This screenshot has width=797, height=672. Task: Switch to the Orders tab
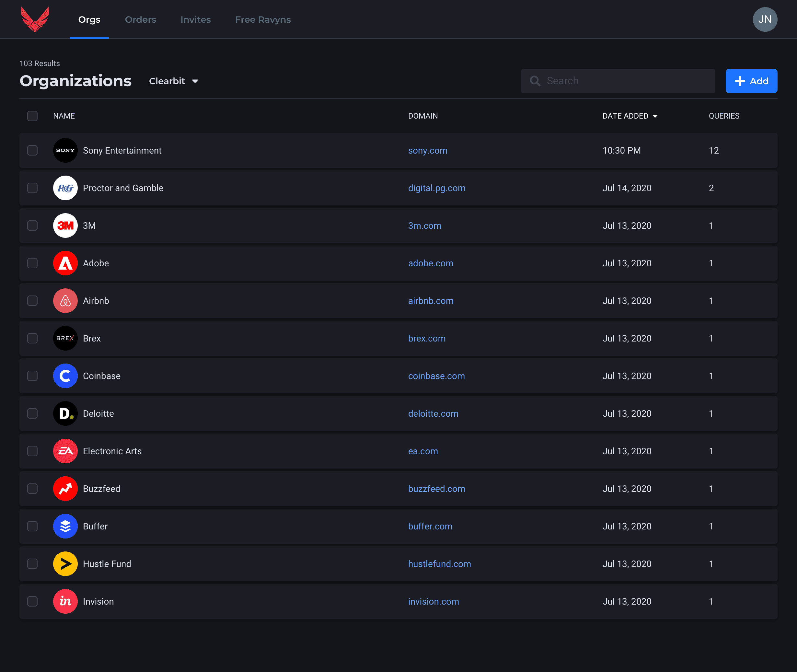(140, 19)
